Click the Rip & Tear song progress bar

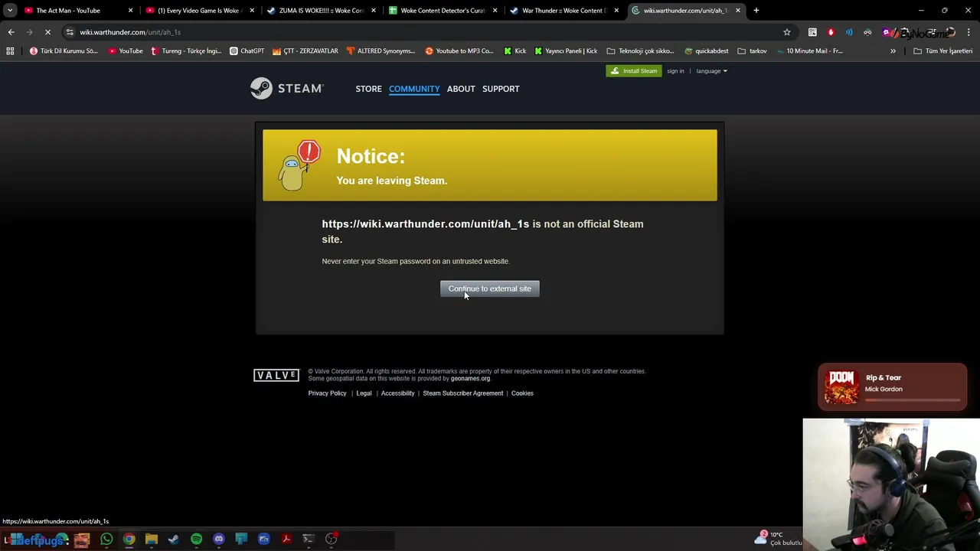coord(912,400)
